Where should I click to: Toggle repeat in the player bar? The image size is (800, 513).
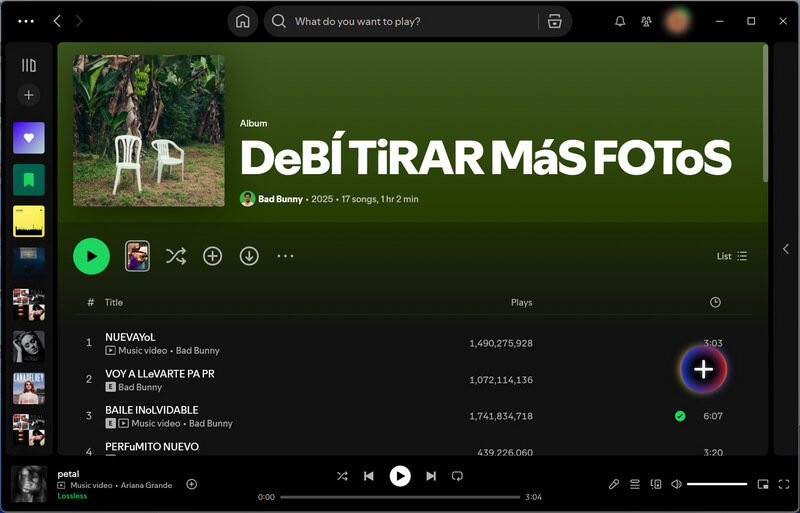[x=457, y=476]
